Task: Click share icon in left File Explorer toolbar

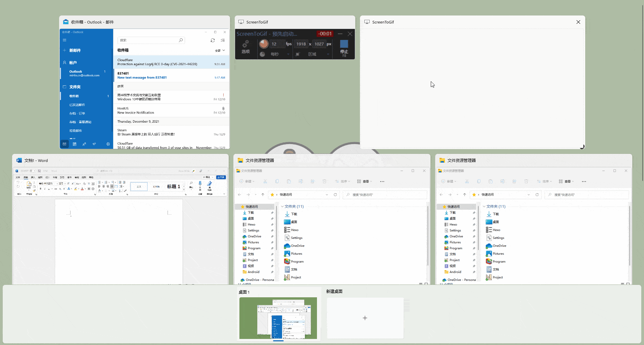Action: point(313,181)
